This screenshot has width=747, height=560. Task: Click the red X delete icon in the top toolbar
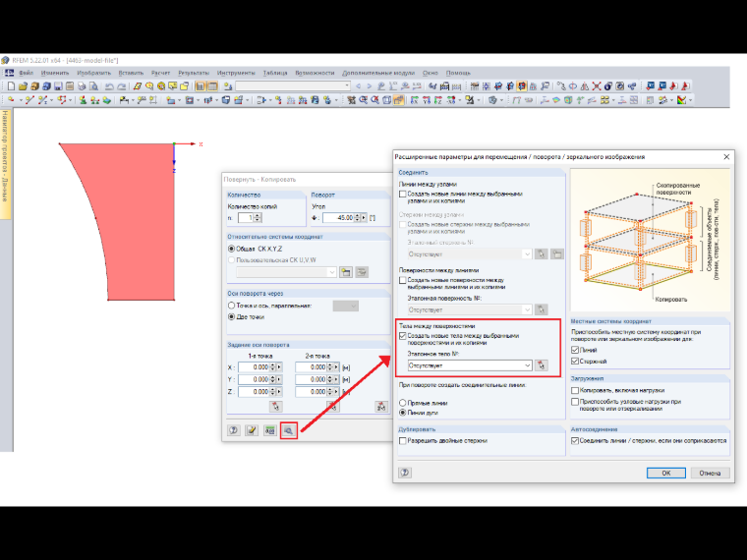coord(597,86)
